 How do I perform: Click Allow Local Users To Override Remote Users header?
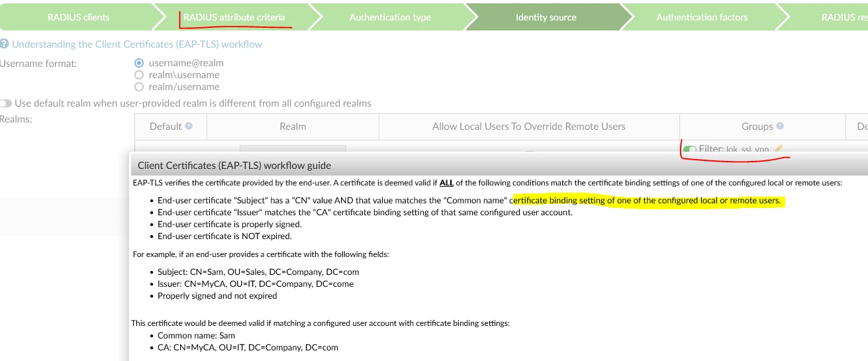point(529,126)
